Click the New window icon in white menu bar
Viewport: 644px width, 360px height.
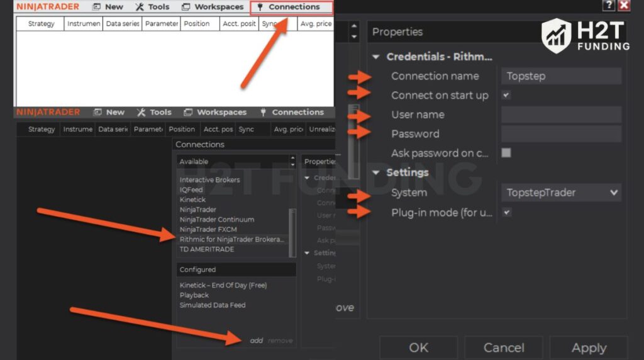pos(96,7)
